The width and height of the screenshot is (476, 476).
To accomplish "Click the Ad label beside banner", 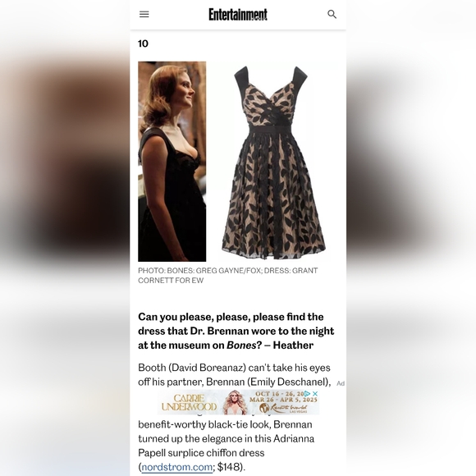I will [341, 383].
